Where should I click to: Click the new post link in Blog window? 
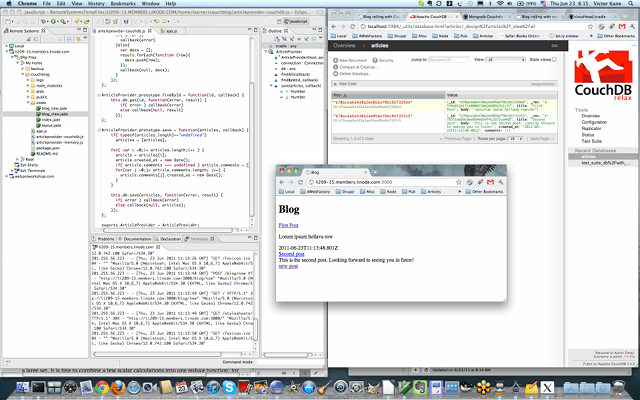[x=288, y=266]
